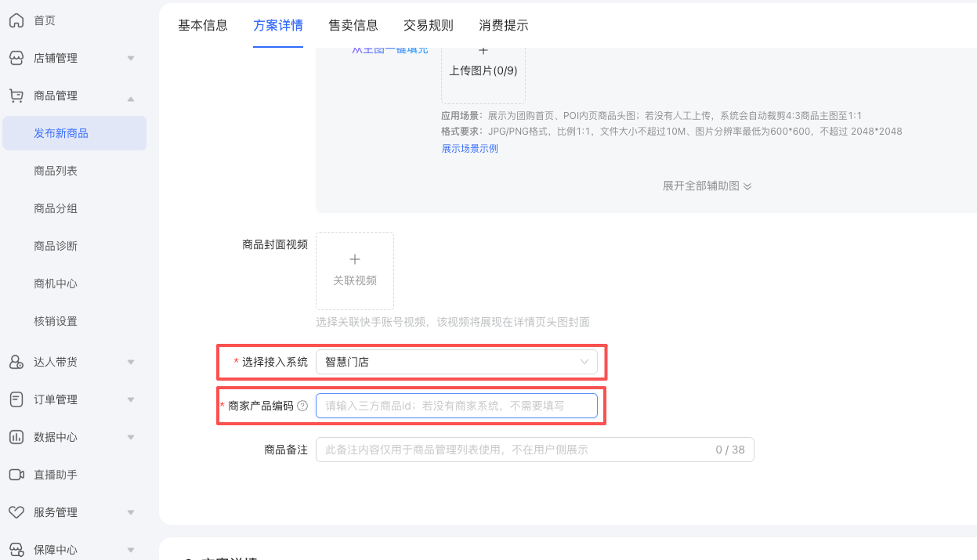
Task: Click the 数据中心 chart icon
Action: [16, 437]
